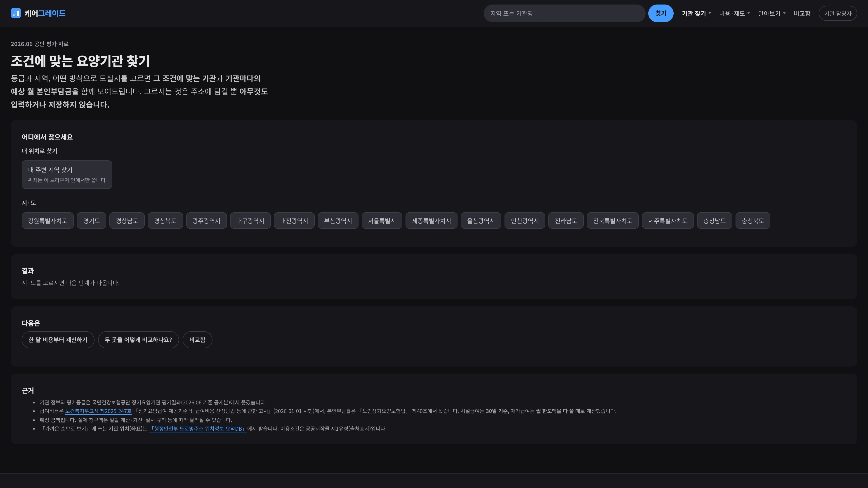Choose 충청남도 region chip
The width and height of the screenshot is (868, 488).
pyautogui.click(x=714, y=221)
